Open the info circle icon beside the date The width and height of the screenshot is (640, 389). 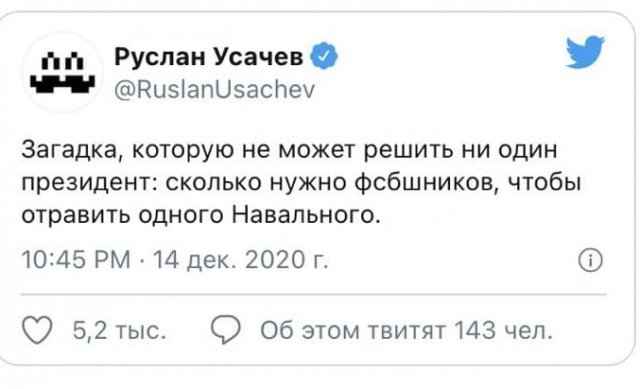click(590, 260)
